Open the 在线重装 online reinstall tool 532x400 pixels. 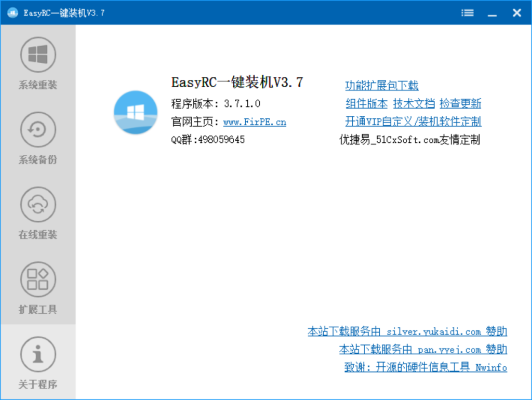37,205
